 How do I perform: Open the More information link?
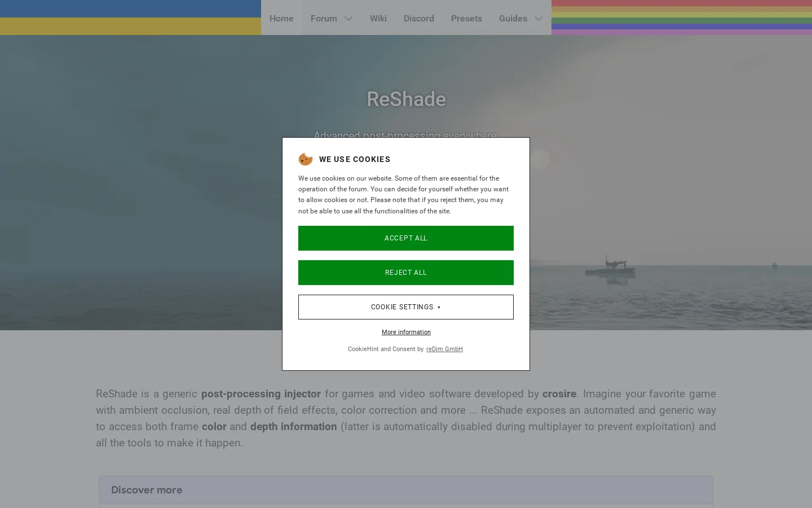[406, 332]
